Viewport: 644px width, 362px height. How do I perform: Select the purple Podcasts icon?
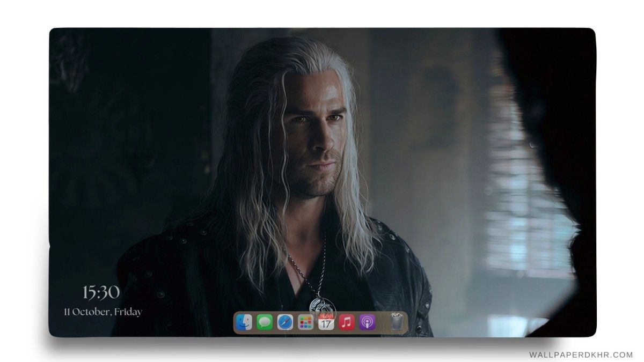click(x=367, y=322)
